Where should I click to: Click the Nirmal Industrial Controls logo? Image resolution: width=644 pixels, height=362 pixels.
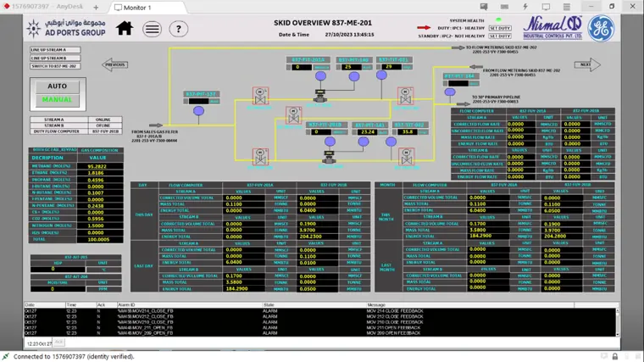coord(552,27)
